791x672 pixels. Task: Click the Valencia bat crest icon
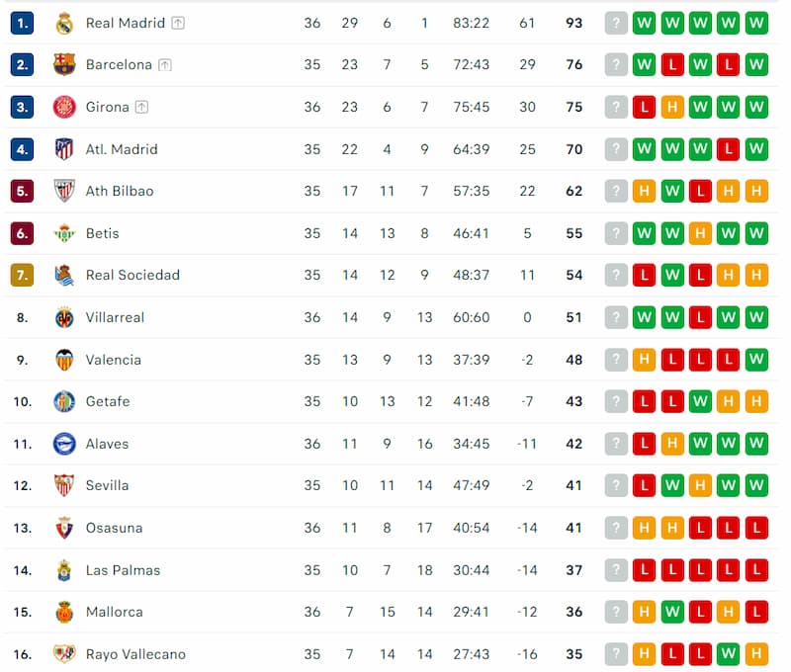click(64, 360)
